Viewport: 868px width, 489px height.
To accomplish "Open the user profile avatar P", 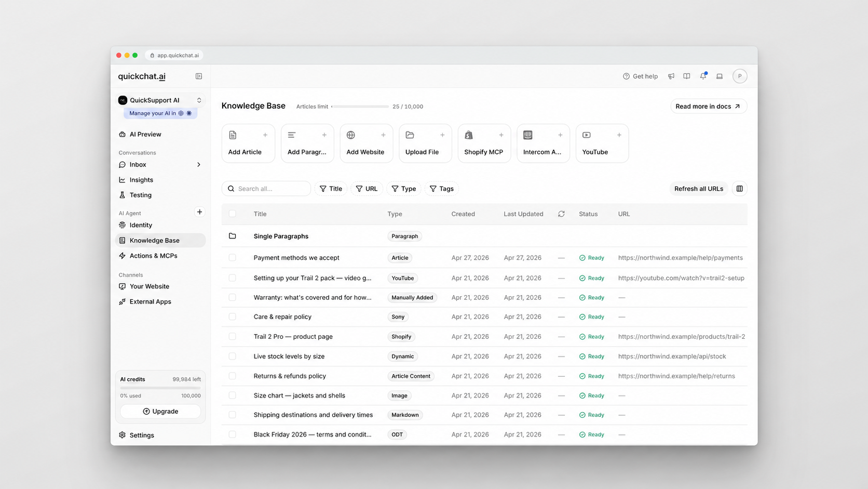I will point(740,76).
